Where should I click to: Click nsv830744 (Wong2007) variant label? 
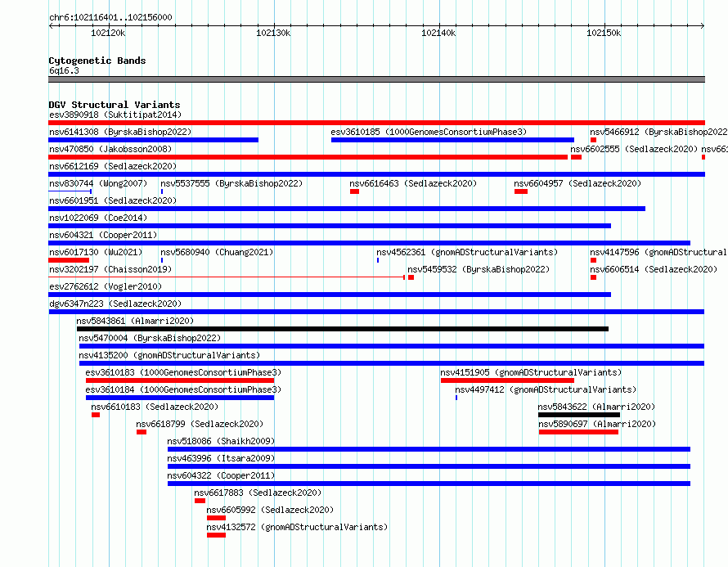(x=98, y=183)
